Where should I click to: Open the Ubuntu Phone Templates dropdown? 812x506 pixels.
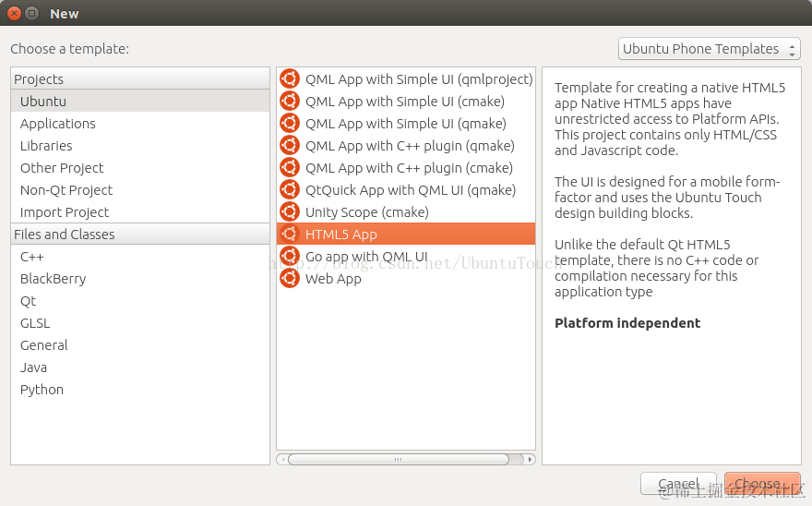coord(709,49)
